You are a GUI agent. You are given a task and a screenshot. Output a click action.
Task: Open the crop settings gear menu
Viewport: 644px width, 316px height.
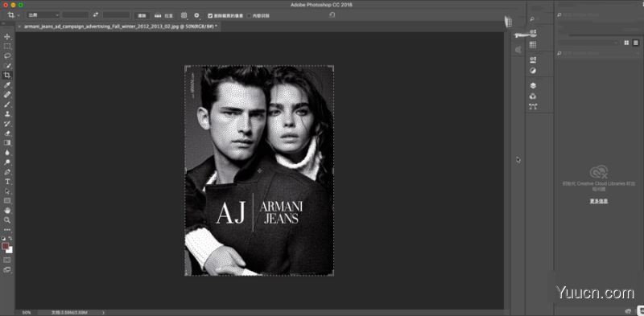196,15
